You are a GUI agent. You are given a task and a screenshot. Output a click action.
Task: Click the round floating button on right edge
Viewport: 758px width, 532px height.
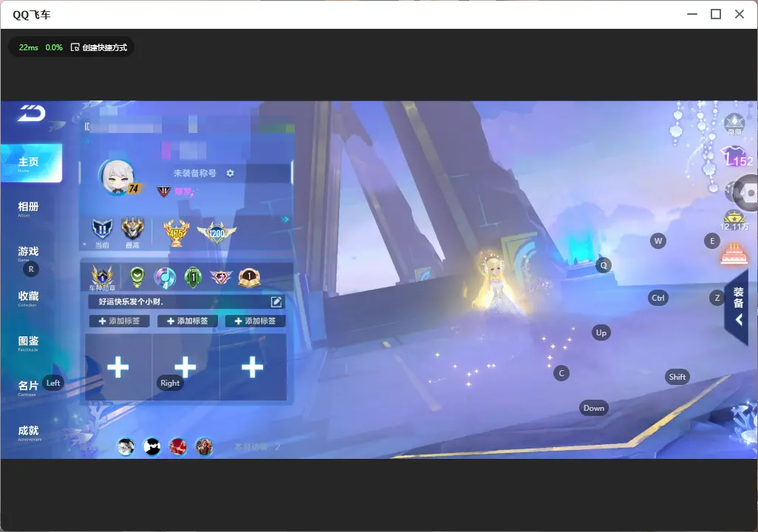pyautogui.click(x=746, y=193)
